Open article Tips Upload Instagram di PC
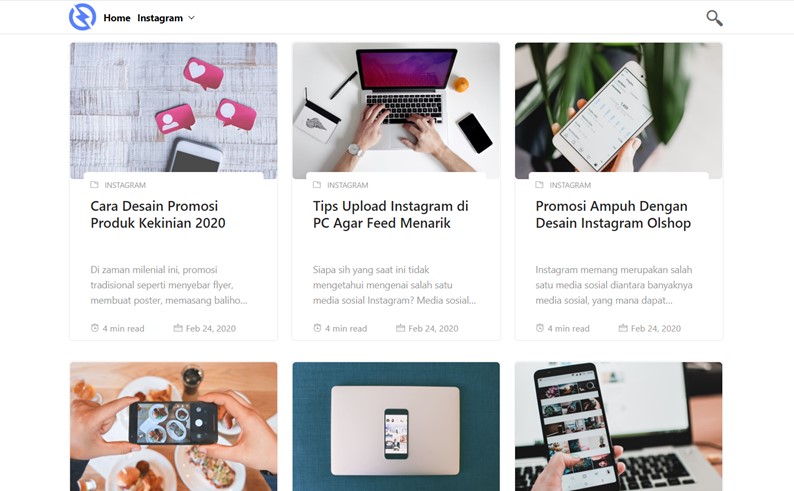The width and height of the screenshot is (794, 491). [x=390, y=215]
